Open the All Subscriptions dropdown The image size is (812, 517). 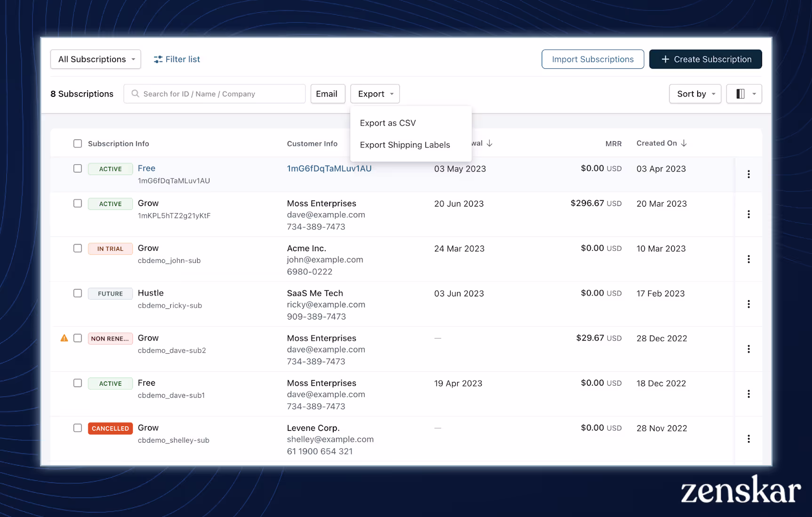(96, 59)
